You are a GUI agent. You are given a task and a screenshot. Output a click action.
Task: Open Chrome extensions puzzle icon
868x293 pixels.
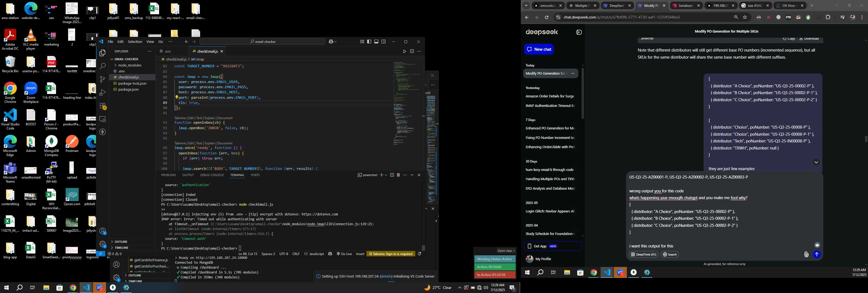(x=828, y=17)
